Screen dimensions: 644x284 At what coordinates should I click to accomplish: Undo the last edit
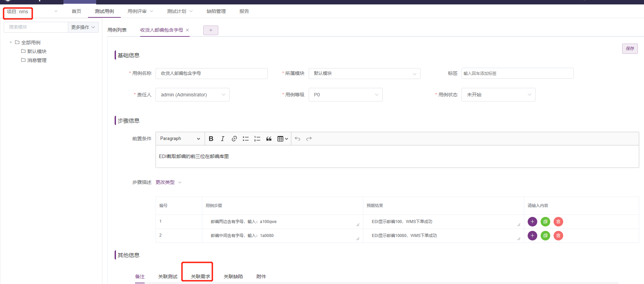coord(297,139)
